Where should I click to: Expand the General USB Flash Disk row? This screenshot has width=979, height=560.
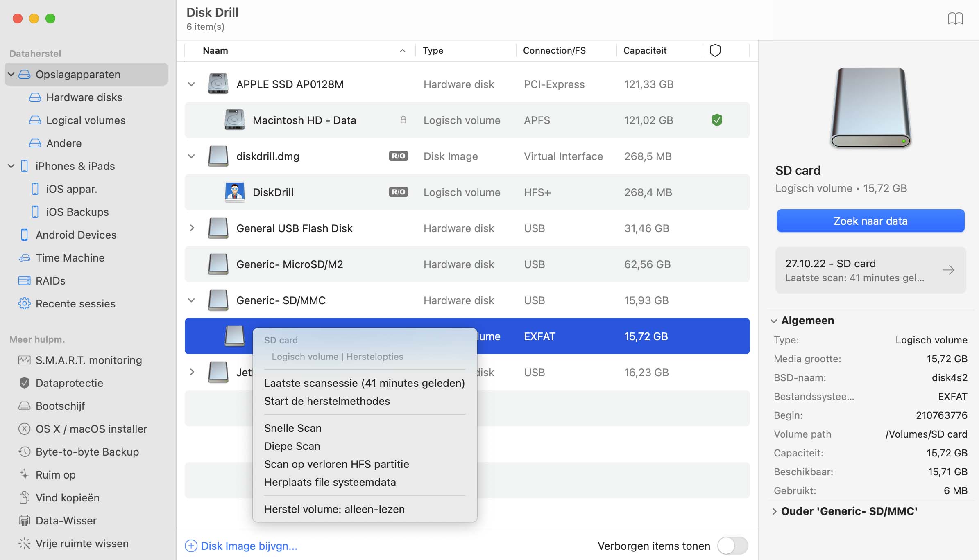tap(192, 228)
